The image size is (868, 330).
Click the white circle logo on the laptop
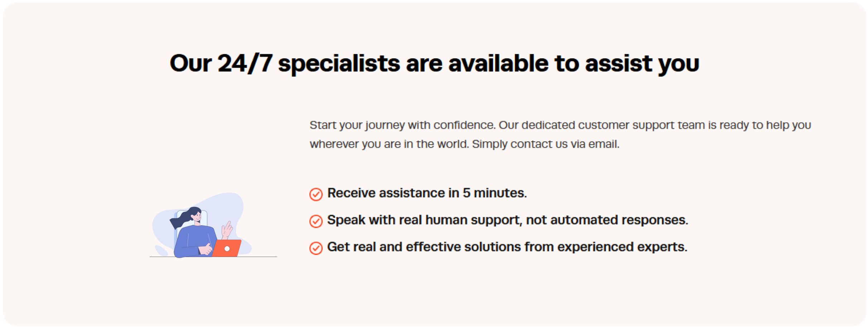pyautogui.click(x=227, y=248)
